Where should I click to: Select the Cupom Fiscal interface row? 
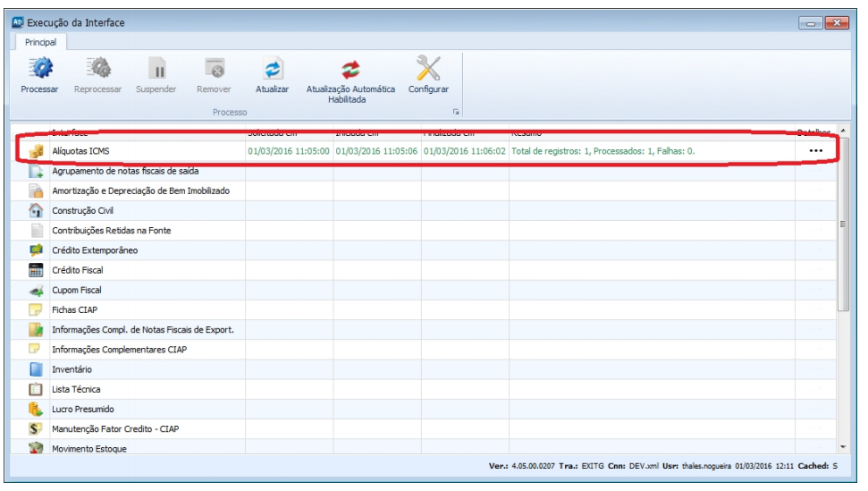coord(77,291)
